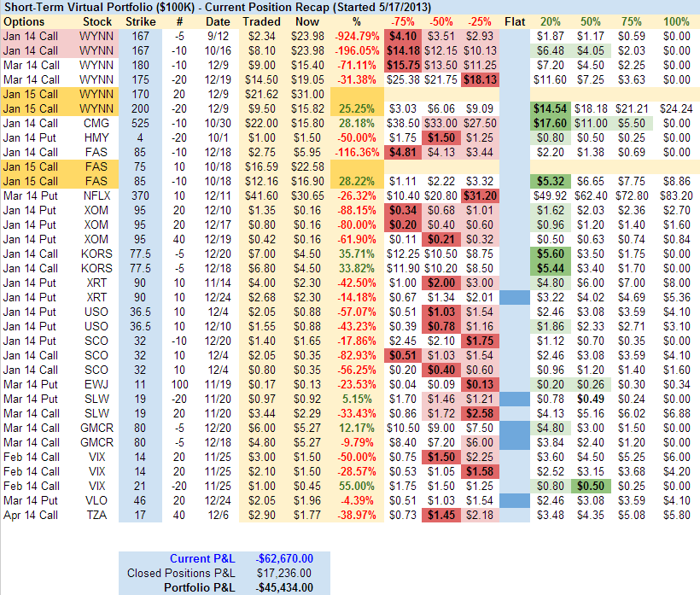Select the Strike column header
Viewport: 700px width, 595px height.
pyautogui.click(x=140, y=20)
